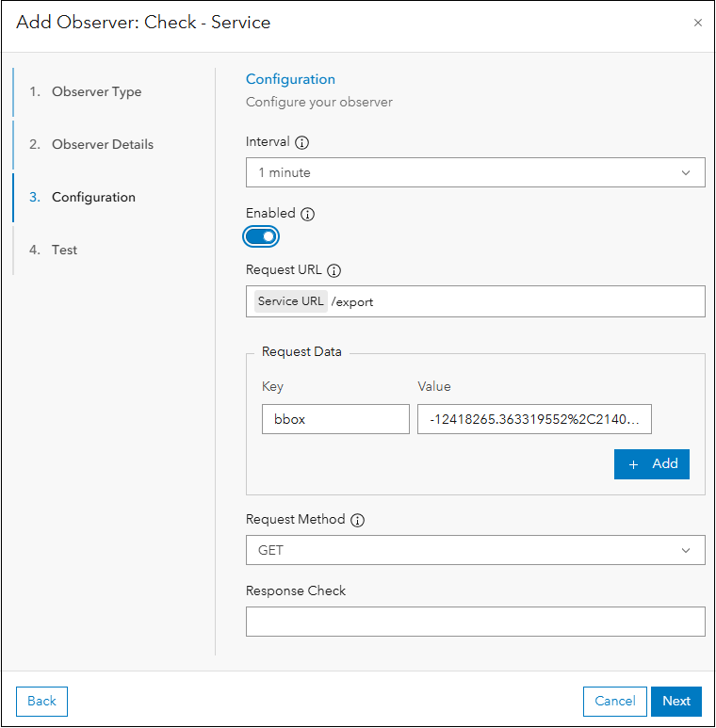Click the Request URL info icon
716x728 pixels.
click(334, 270)
